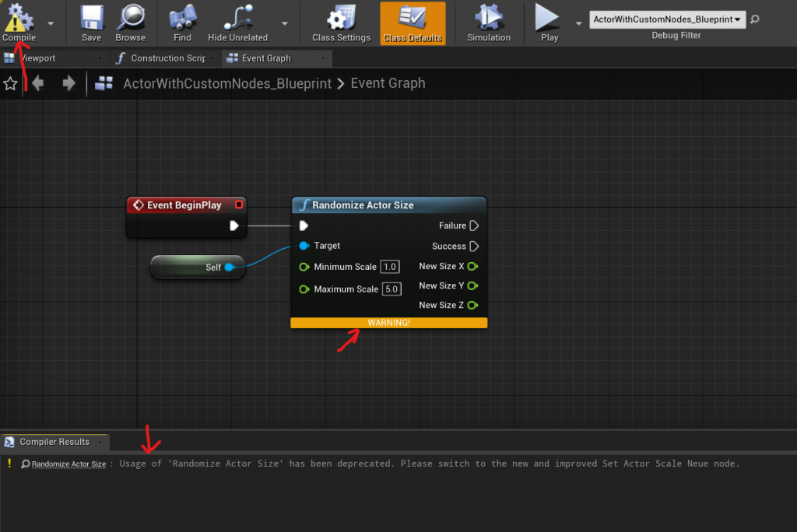
Task: Open the Debug Filter blueprint dropdown
Action: tap(667, 19)
